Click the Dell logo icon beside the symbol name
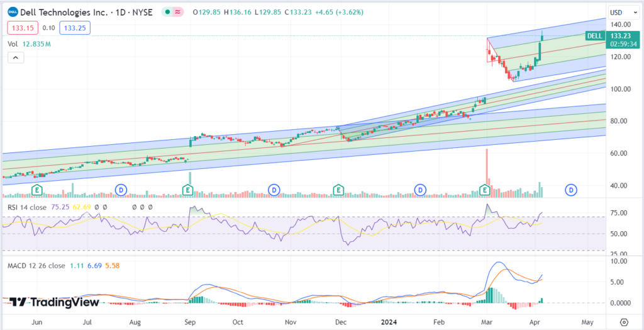 [11, 12]
